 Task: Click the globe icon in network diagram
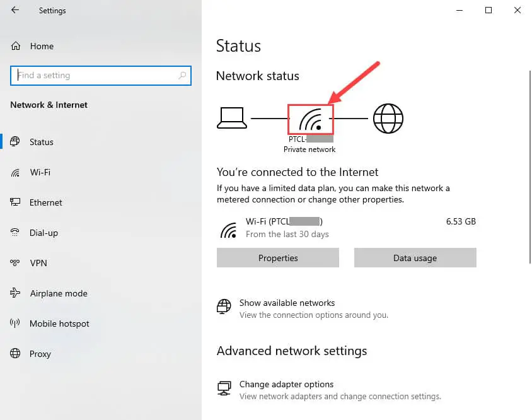click(388, 119)
